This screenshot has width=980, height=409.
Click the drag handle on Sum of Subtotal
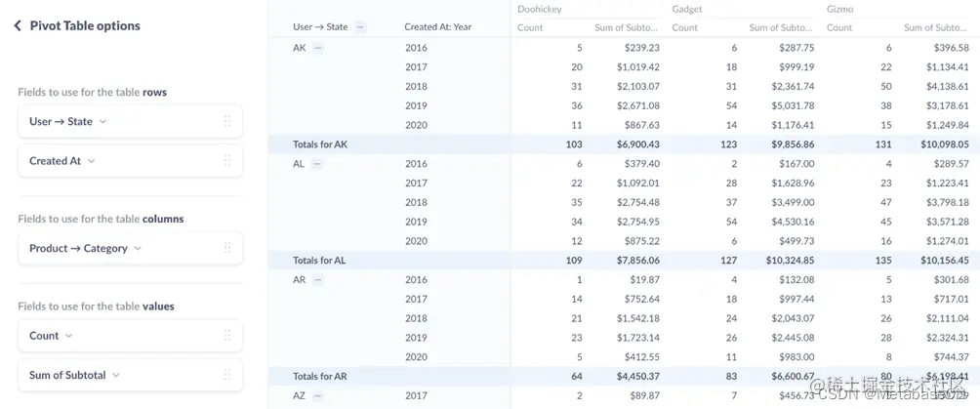point(227,375)
